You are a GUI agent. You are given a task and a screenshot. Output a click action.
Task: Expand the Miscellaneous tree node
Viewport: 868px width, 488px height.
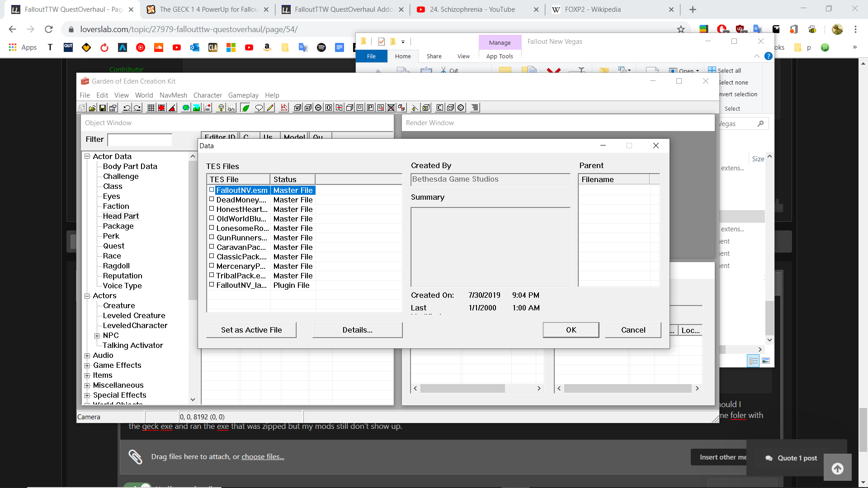pyautogui.click(x=87, y=385)
